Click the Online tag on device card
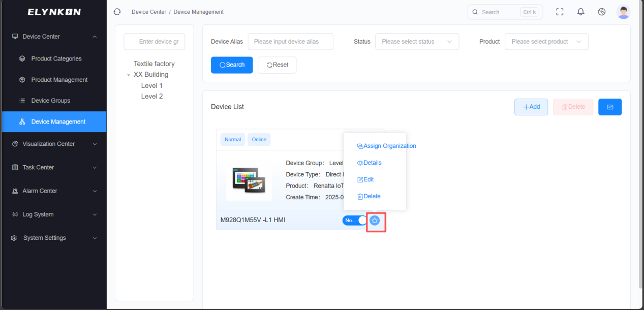This screenshot has width=644, height=310. pyautogui.click(x=259, y=139)
